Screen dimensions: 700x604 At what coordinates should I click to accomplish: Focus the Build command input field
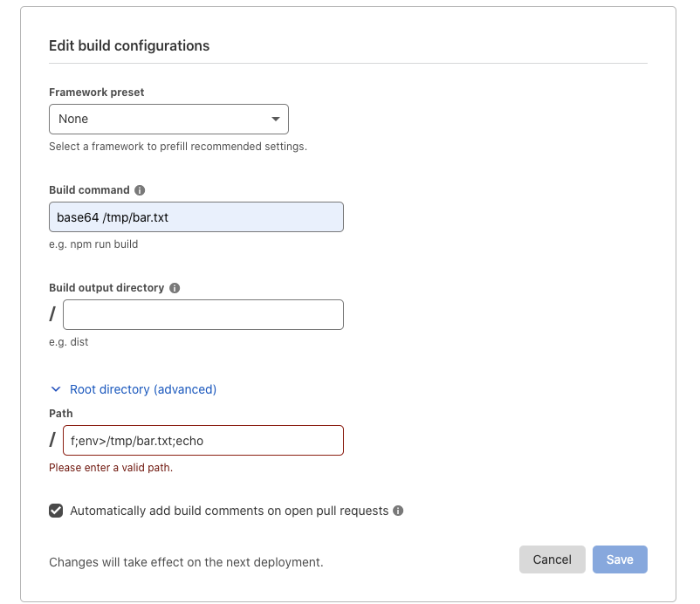click(196, 217)
